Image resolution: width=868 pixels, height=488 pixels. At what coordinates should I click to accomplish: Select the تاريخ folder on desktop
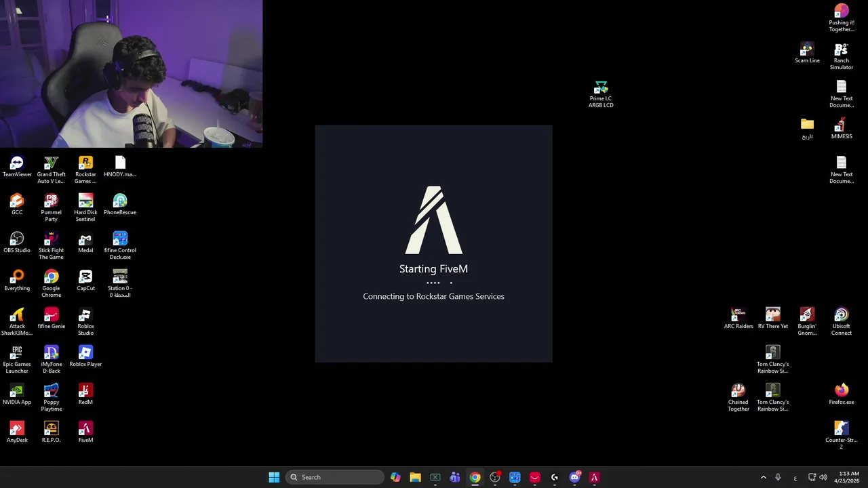[807, 129]
